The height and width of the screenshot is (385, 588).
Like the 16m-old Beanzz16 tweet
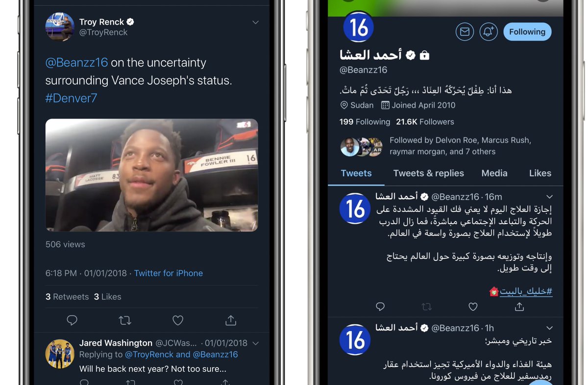coord(473,307)
